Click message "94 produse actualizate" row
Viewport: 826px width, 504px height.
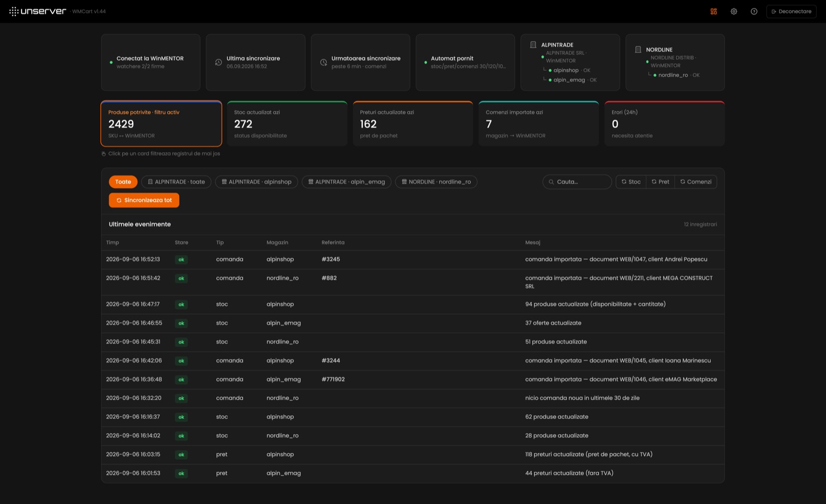[x=595, y=304]
